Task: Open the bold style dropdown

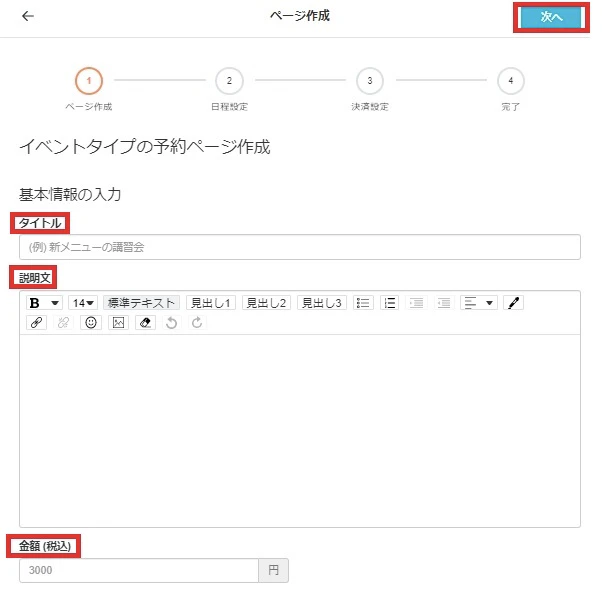Action: coord(43,303)
